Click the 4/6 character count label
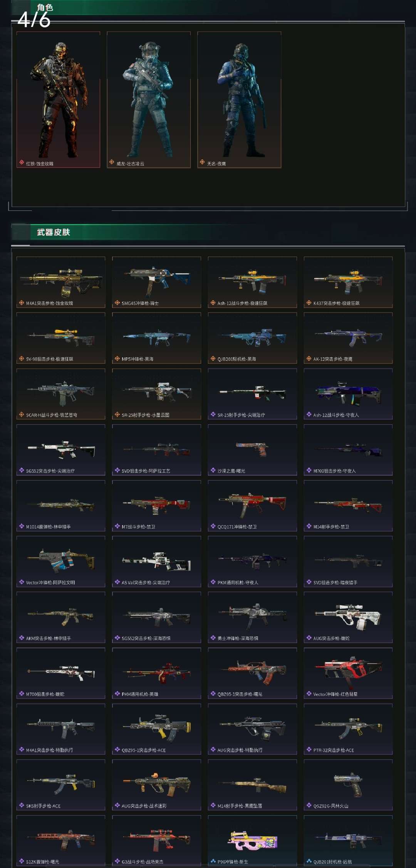 pyautogui.click(x=34, y=19)
